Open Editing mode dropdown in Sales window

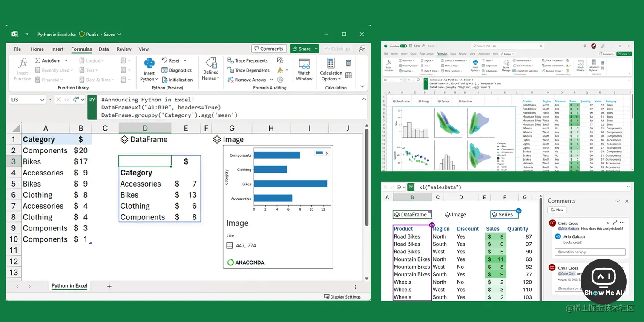[507, 54]
